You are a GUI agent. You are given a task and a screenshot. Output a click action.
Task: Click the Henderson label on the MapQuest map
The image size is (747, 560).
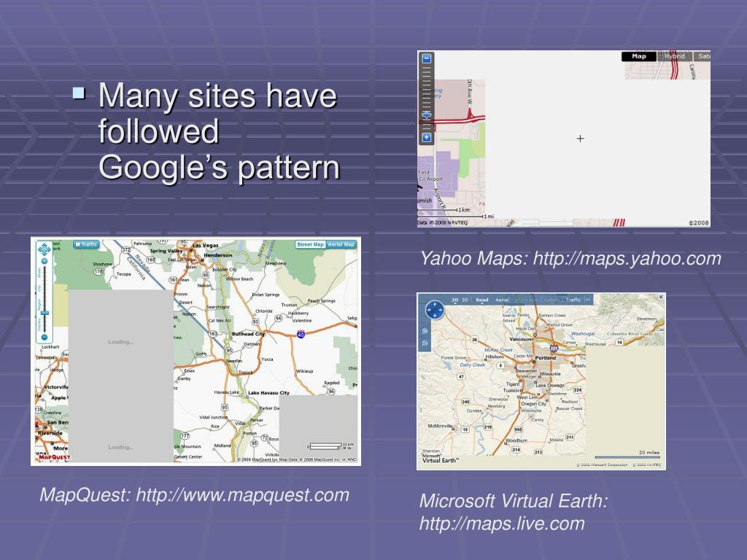tap(217, 255)
